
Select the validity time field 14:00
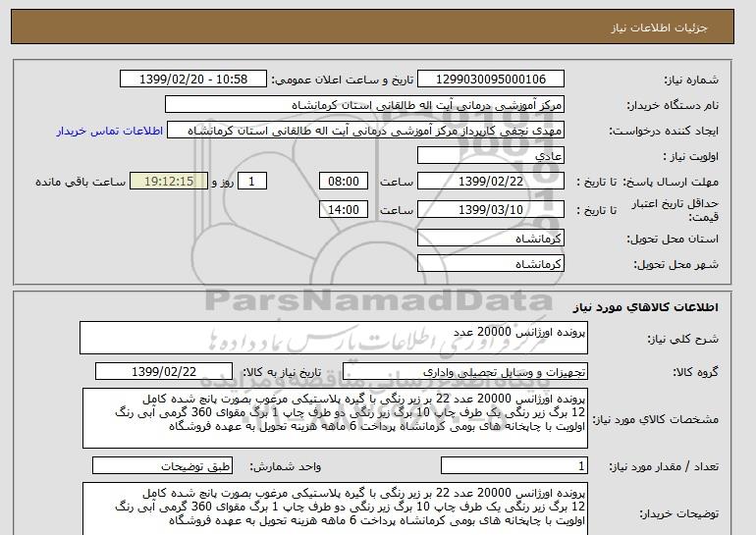344,210
